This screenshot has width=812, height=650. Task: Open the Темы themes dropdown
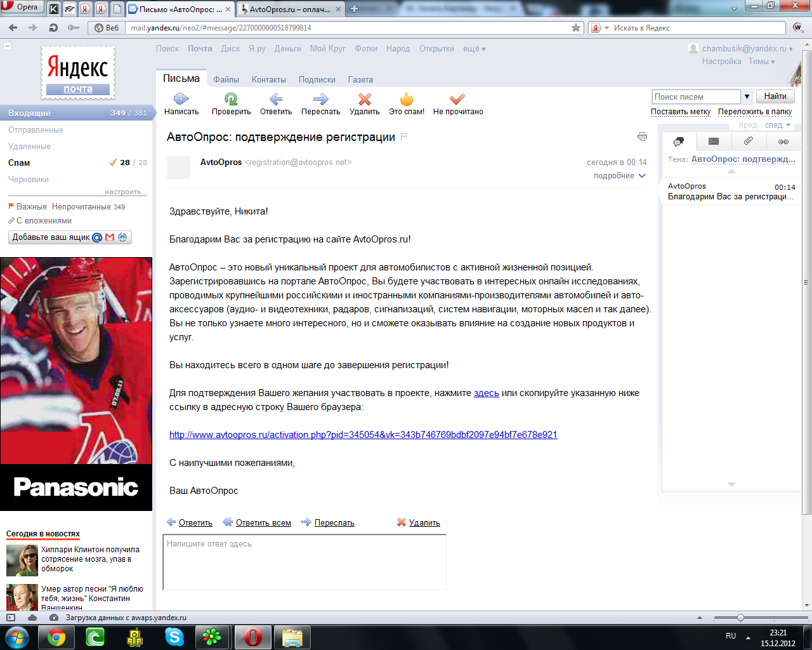tap(761, 62)
